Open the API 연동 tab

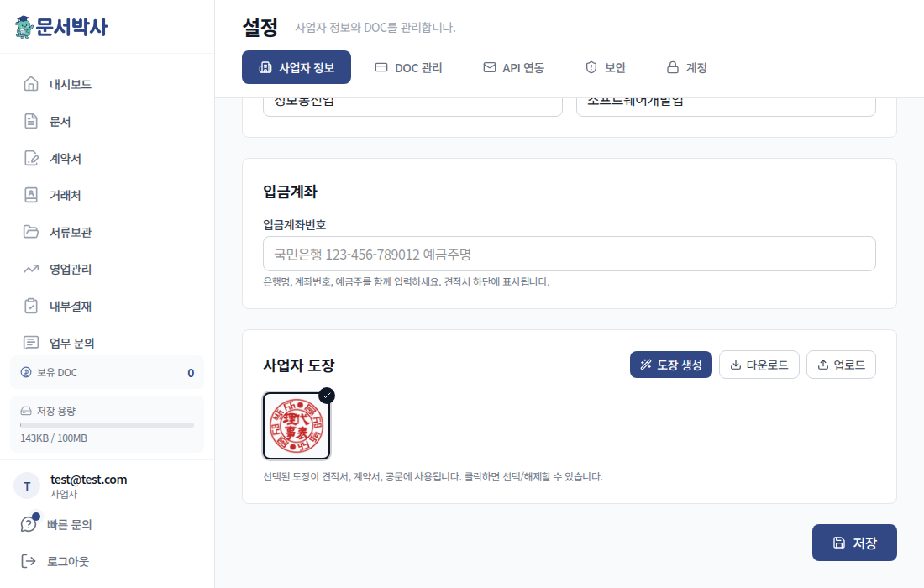point(513,67)
